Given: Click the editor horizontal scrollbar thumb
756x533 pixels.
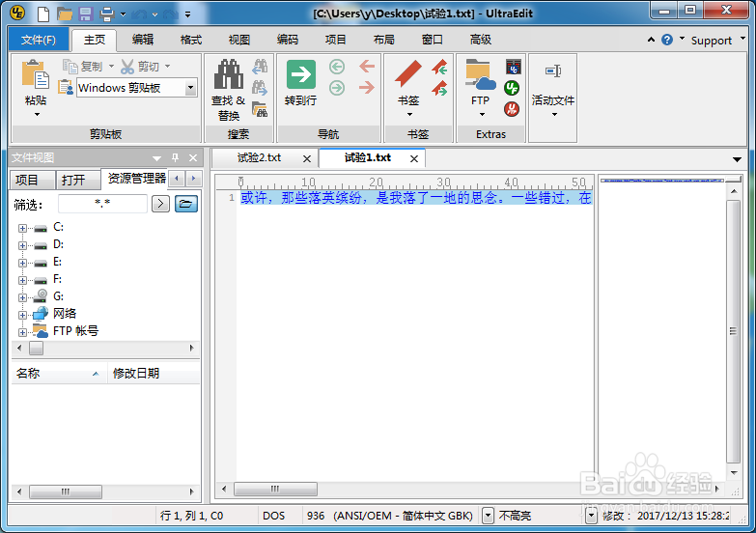Looking at the screenshot, I should click(x=275, y=490).
